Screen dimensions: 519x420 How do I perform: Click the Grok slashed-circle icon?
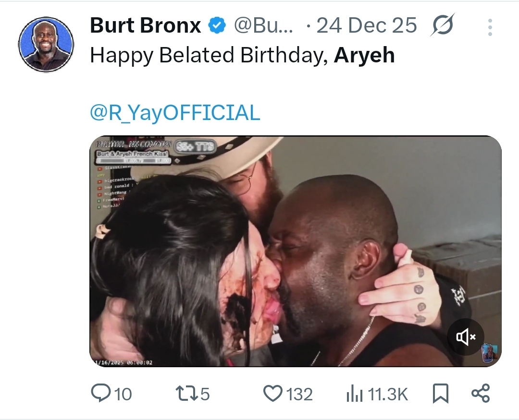pyautogui.click(x=443, y=25)
